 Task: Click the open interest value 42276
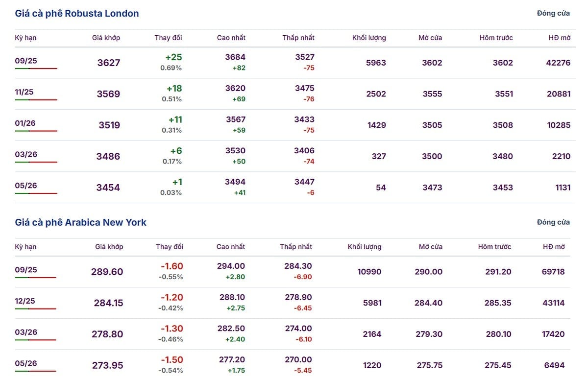[559, 63]
